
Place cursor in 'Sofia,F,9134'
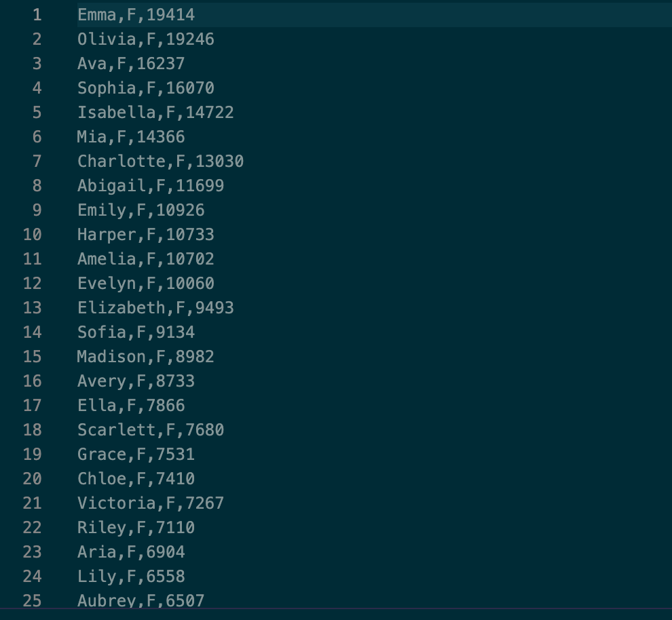point(136,332)
